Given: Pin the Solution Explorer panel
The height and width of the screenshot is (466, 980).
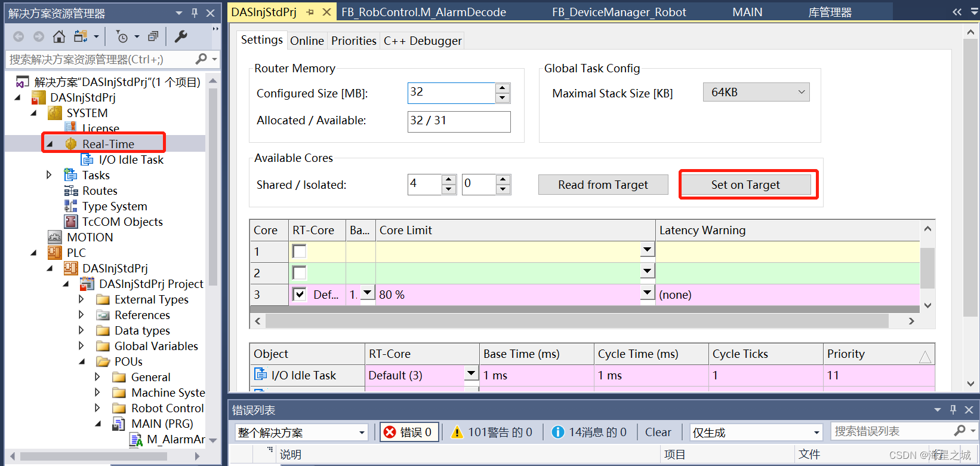Looking at the screenshot, I should [x=195, y=13].
